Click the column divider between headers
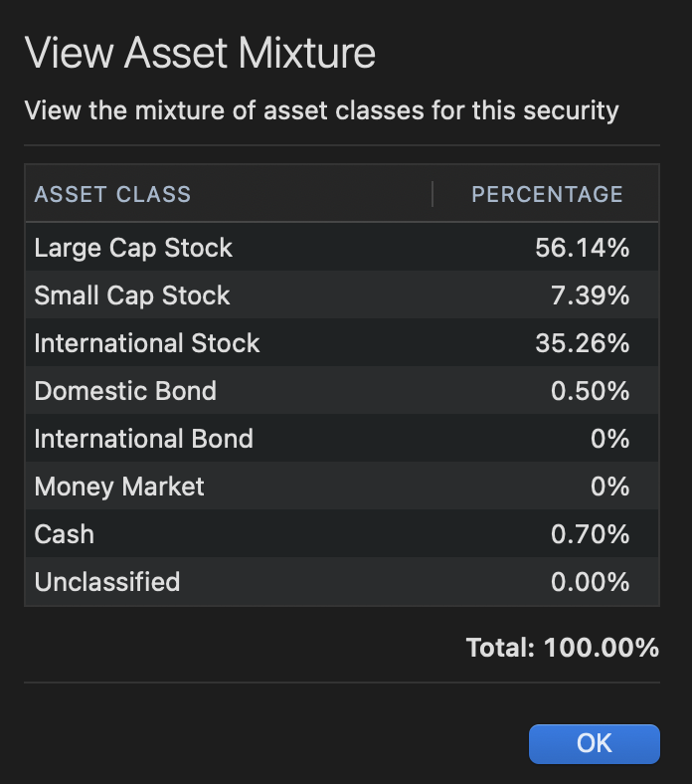This screenshot has height=784, width=692. click(x=432, y=194)
